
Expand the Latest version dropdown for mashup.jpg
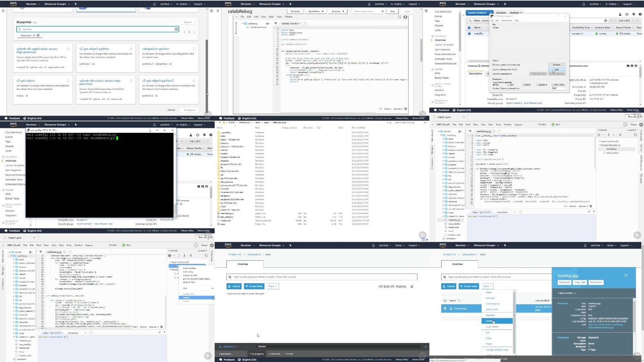566,293
